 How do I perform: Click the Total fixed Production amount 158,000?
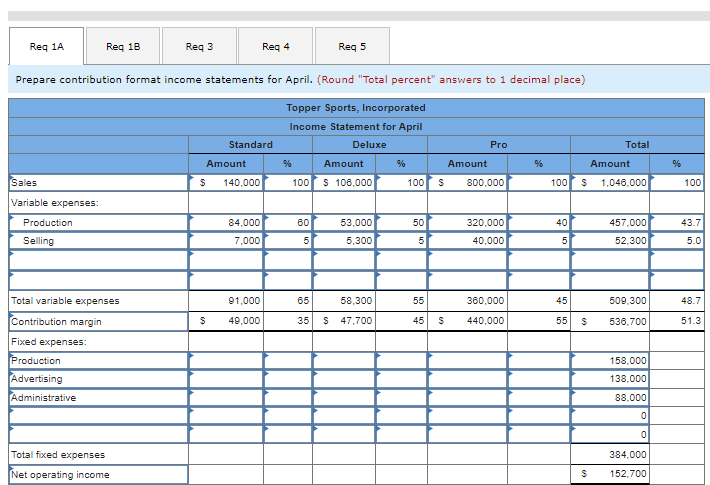(x=610, y=360)
